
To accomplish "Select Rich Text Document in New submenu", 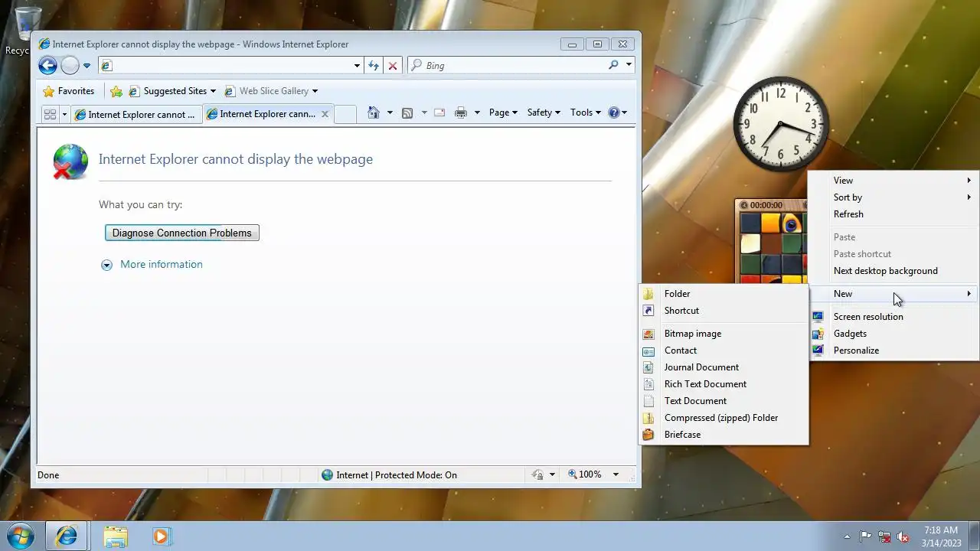I will pyautogui.click(x=724, y=384).
